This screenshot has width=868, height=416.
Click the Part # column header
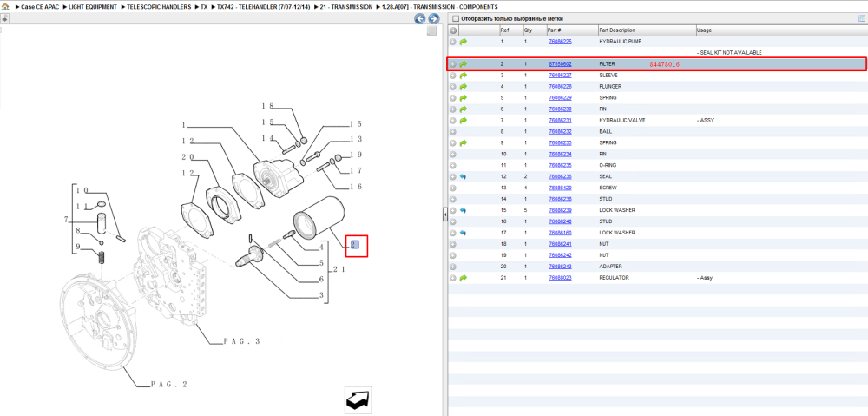click(554, 30)
